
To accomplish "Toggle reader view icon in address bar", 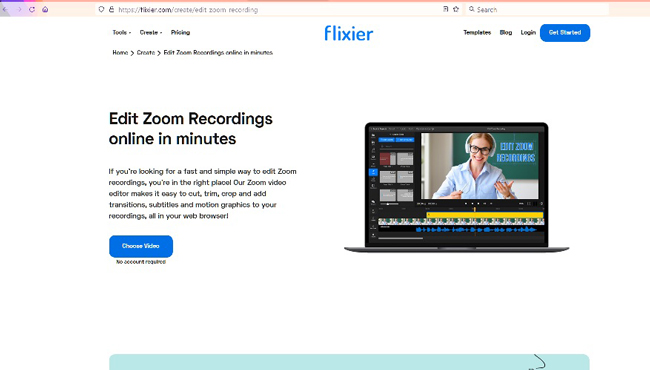I will click(446, 9).
